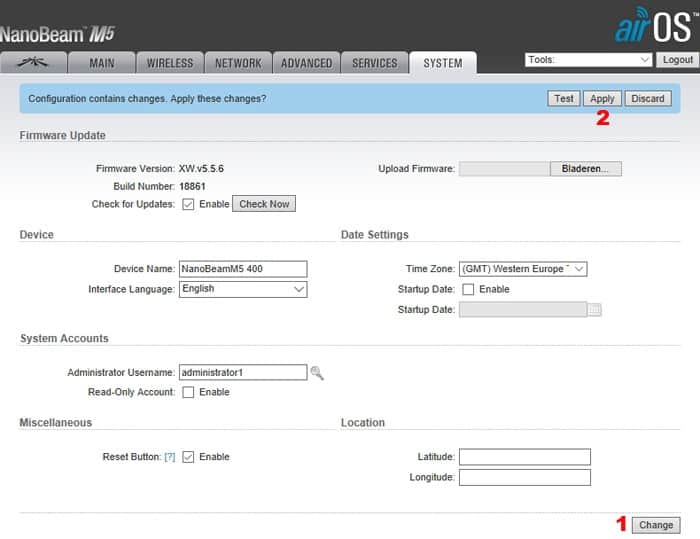Click the NanoBeam M5 product title
This screenshot has height=539, width=700.
[57, 34]
